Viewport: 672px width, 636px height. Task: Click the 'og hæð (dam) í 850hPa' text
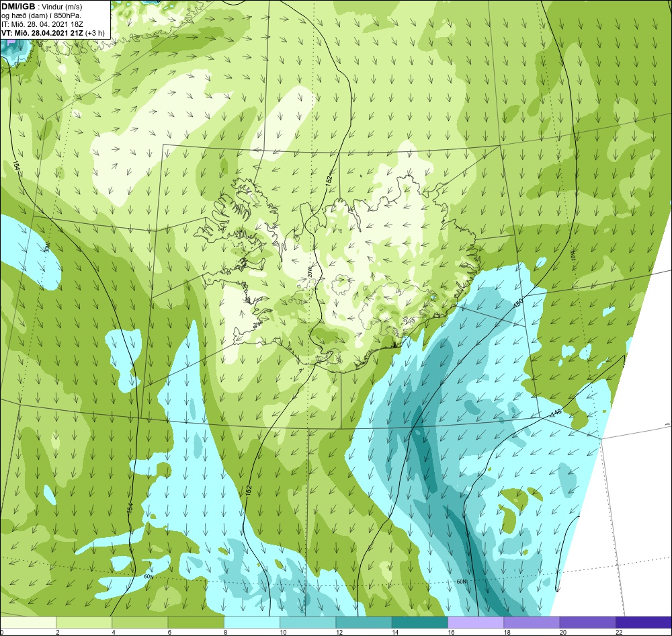pos(41,15)
